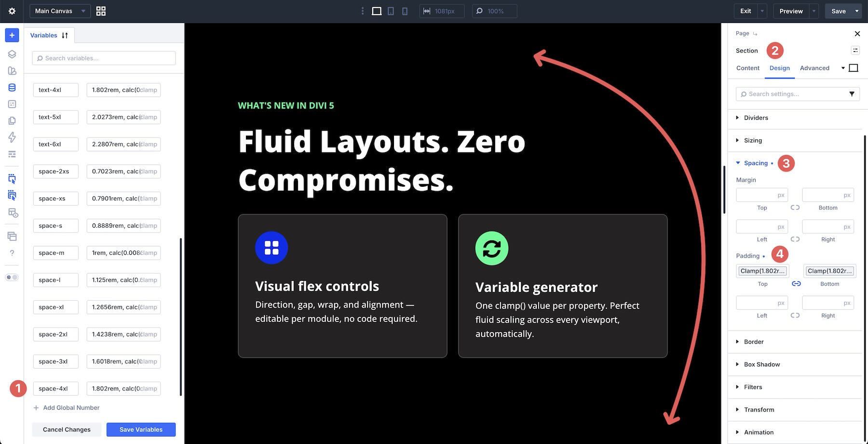Open the help question mark icon

pyautogui.click(x=12, y=253)
